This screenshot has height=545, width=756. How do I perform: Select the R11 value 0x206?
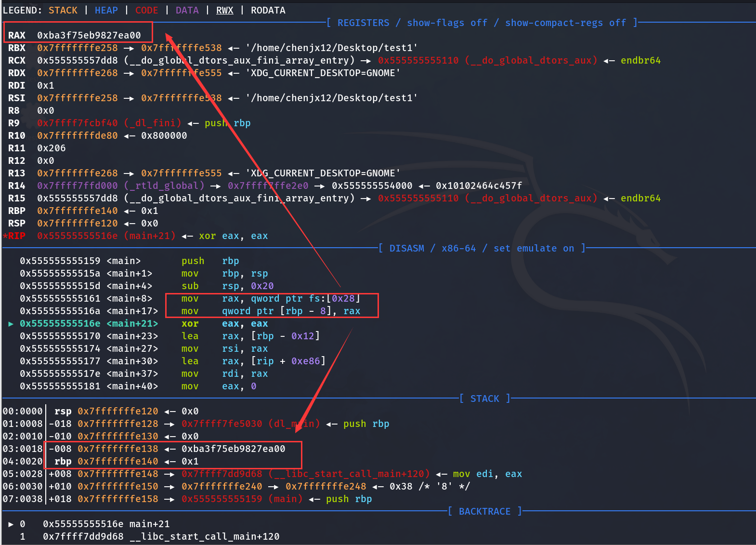tap(52, 148)
